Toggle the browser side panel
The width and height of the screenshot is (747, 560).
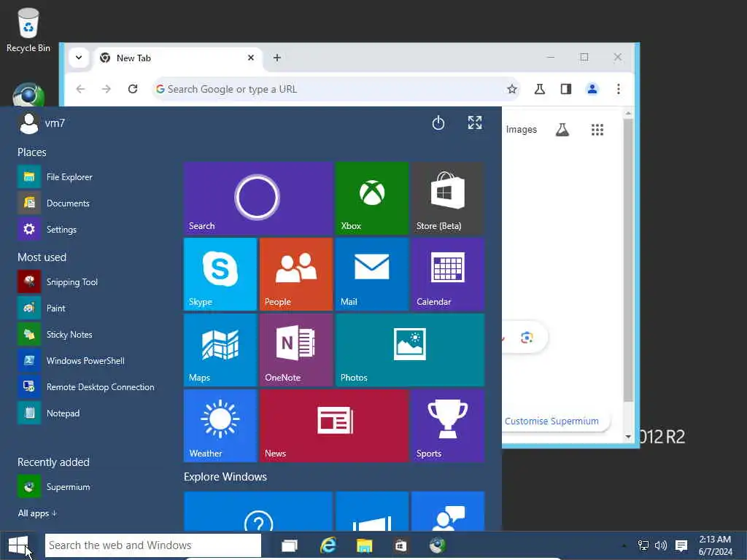pos(565,89)
